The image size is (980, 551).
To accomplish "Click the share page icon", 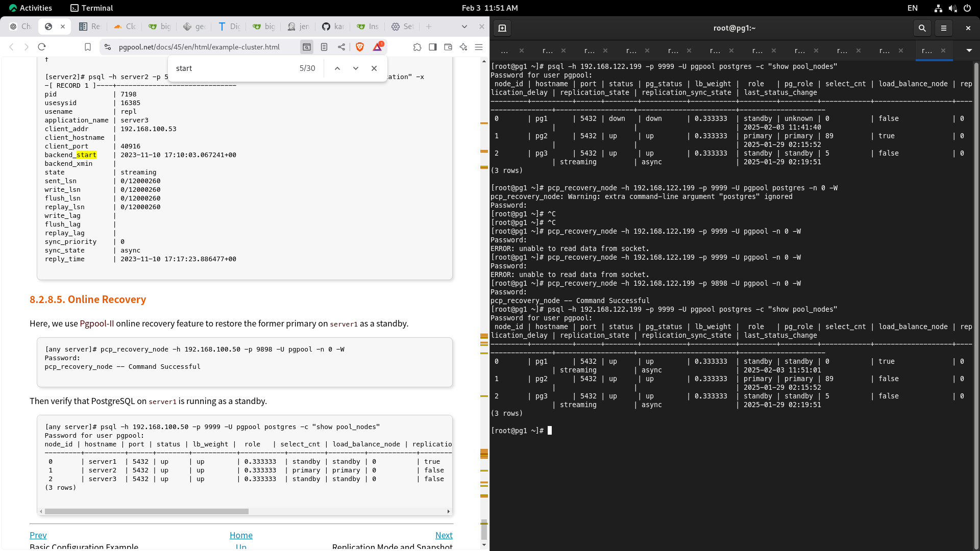I will 341,47.
